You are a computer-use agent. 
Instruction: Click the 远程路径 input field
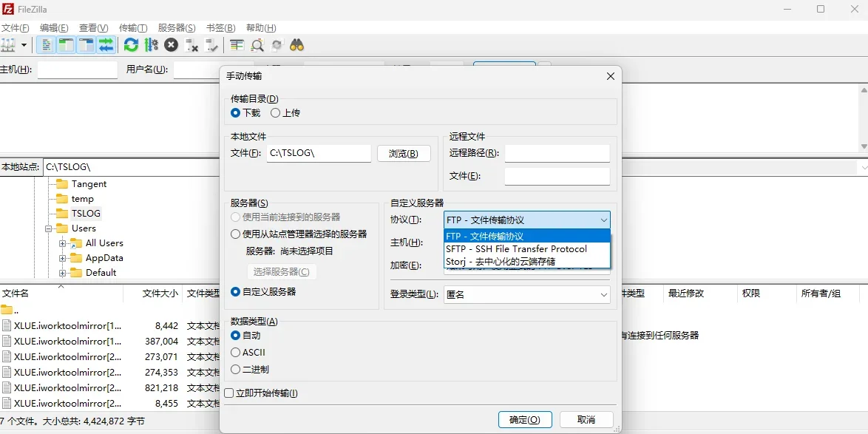point(557,153)
